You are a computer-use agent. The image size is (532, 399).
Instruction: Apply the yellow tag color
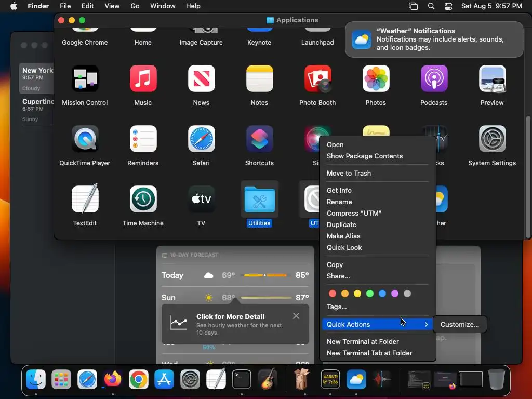click(x=357, y=294)
